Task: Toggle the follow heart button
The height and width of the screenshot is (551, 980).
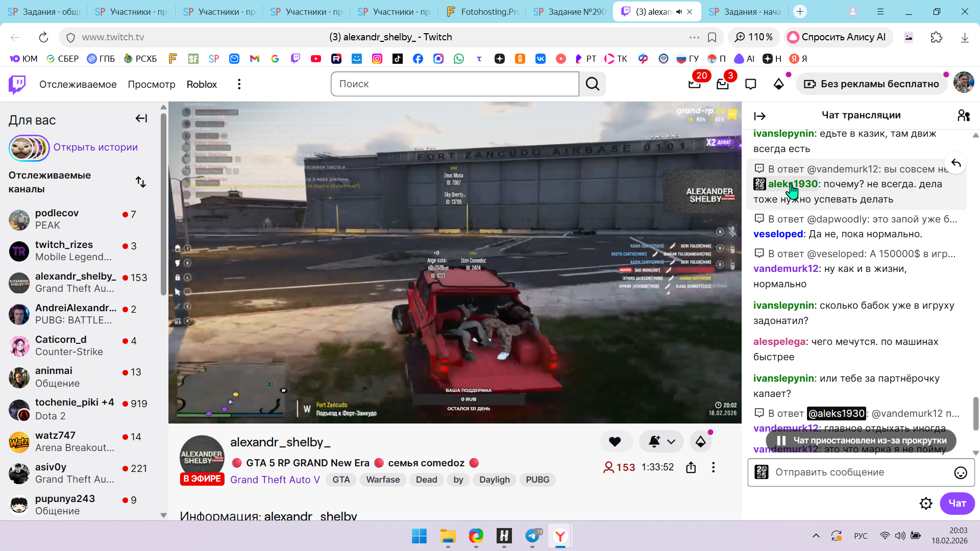Action: click(615, 442)
